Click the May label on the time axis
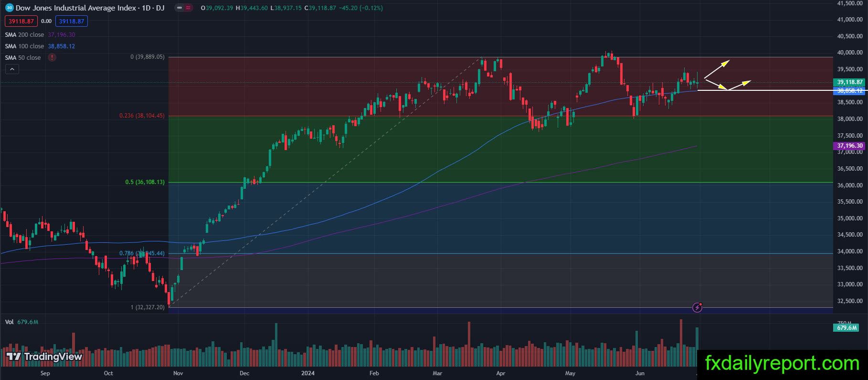The height and width of the screenshot is (380, 868). click(570, 373)
